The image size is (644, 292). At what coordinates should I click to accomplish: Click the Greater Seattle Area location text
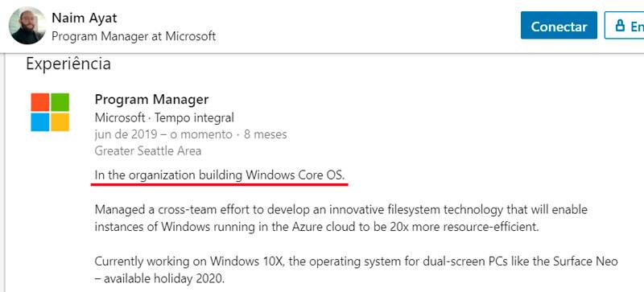point(148,150)
